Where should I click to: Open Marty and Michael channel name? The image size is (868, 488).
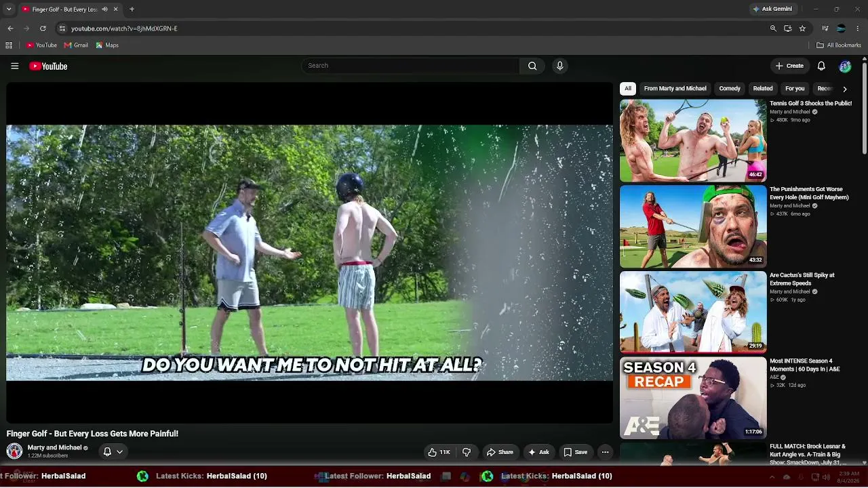(55, 447)
